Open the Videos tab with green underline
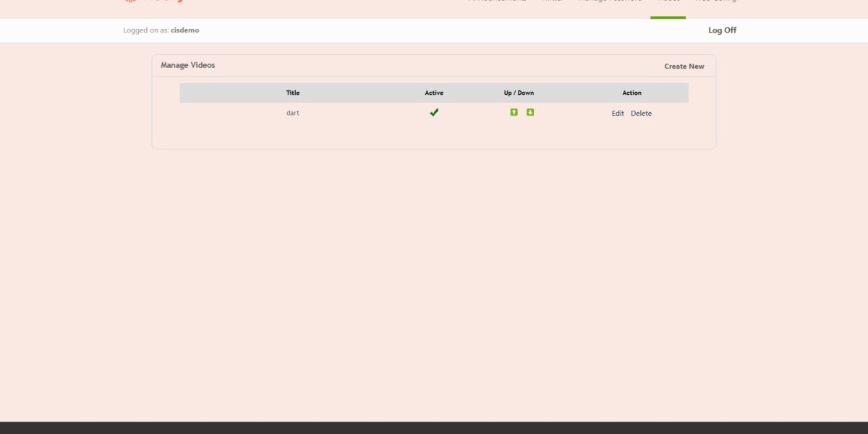The image size is (868, 434). 668,2
